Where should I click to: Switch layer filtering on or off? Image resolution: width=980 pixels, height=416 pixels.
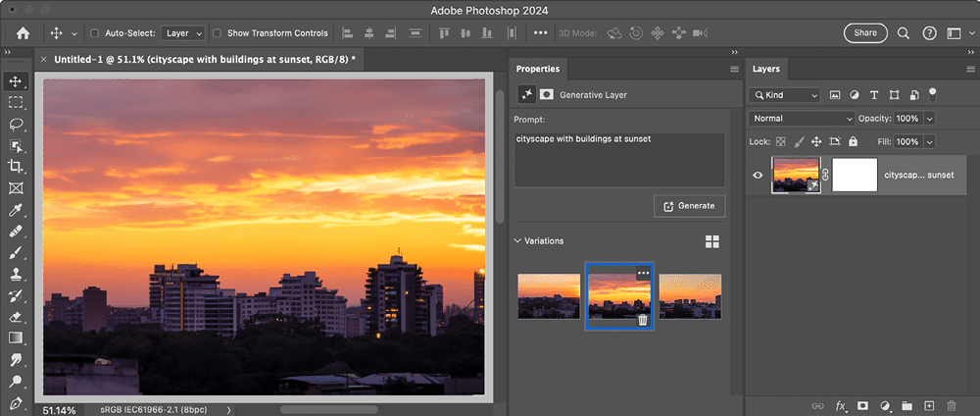(933, 94)
